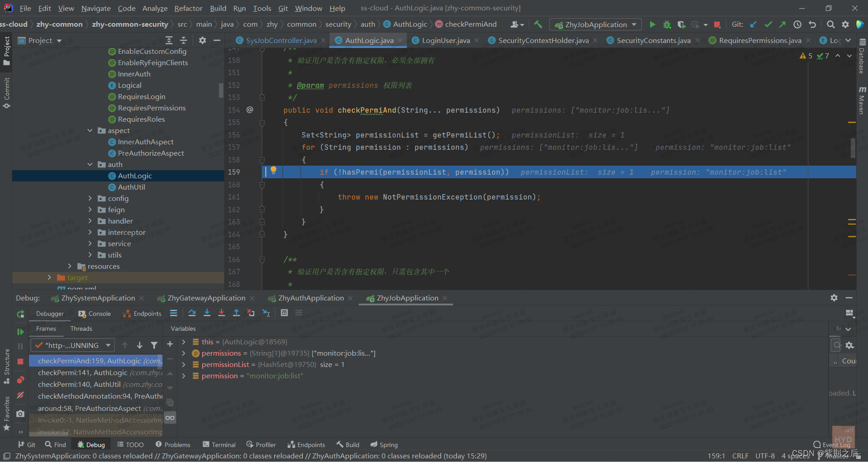The height and width of the screenshot is (462, 868).
Task: Click the Step Out debugger icon
Action: click(236, 313)
